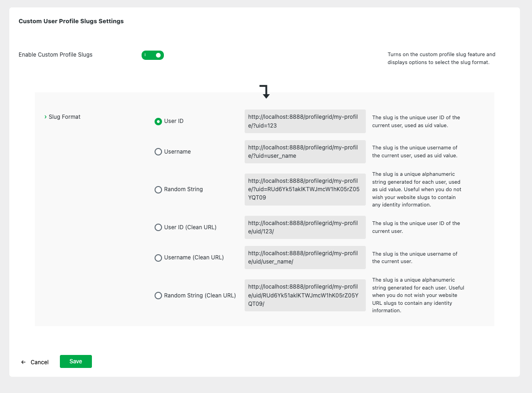The width and height of the screenshot is (532, 393).
Task: Click the ?uid=user_name example URL box
Action: point(305,152)
